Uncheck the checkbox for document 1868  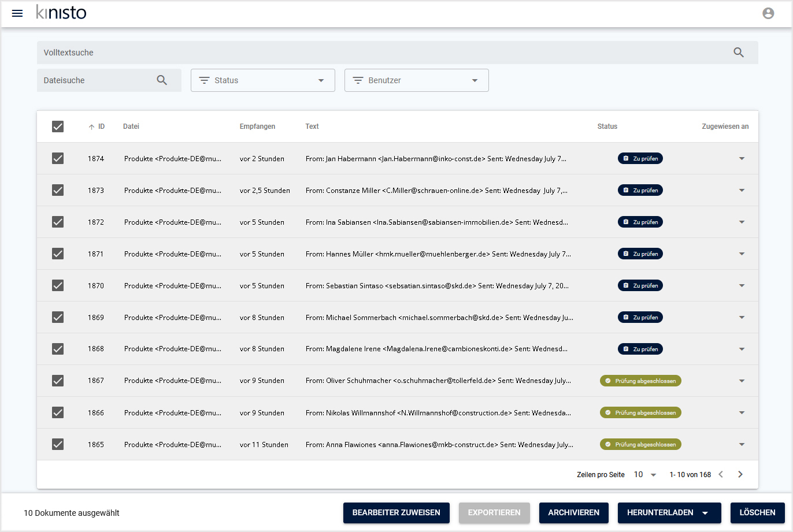coord(58,349)
